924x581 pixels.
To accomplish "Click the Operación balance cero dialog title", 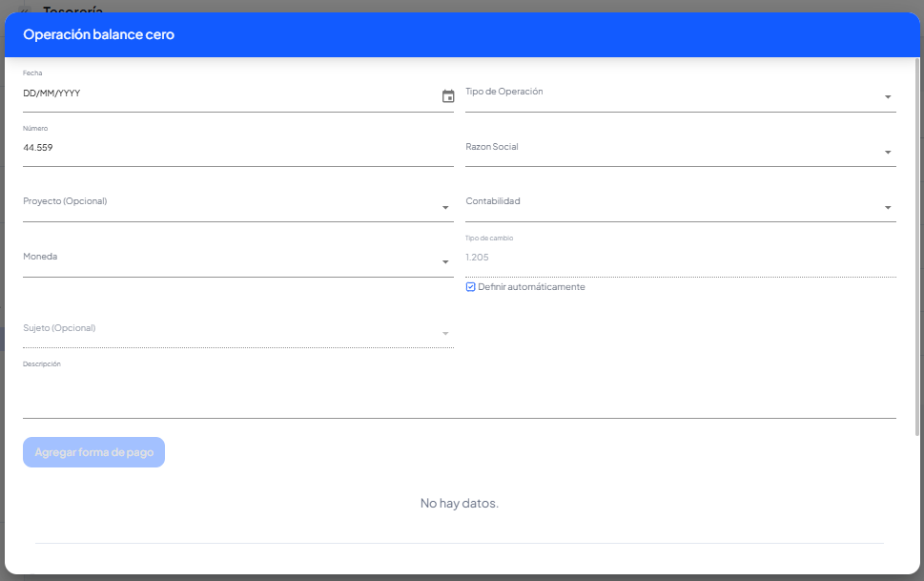I will pyautogui.click(x=99, y=35).
